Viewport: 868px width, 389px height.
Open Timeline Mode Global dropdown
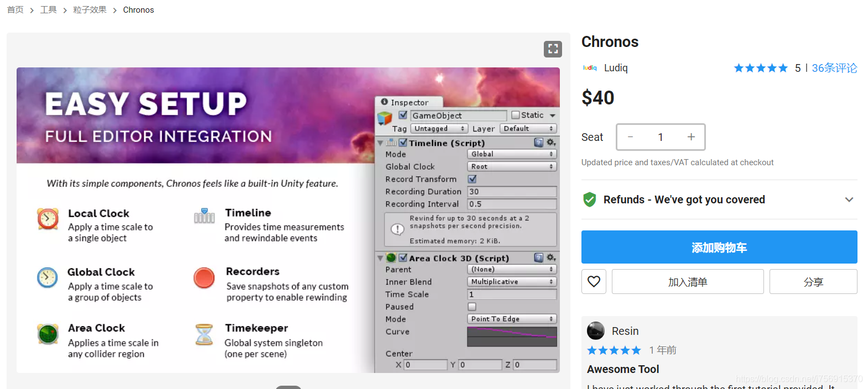[512, 154]
